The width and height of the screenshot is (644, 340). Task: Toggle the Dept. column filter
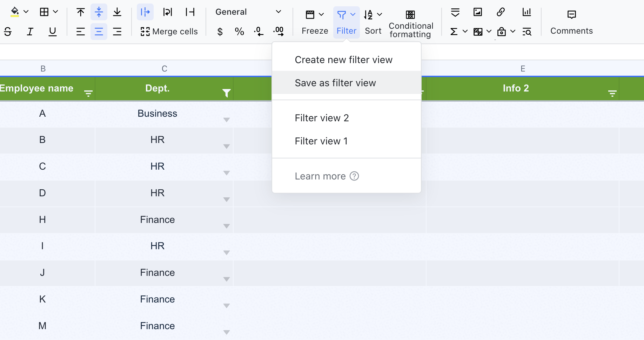point(227,93)
